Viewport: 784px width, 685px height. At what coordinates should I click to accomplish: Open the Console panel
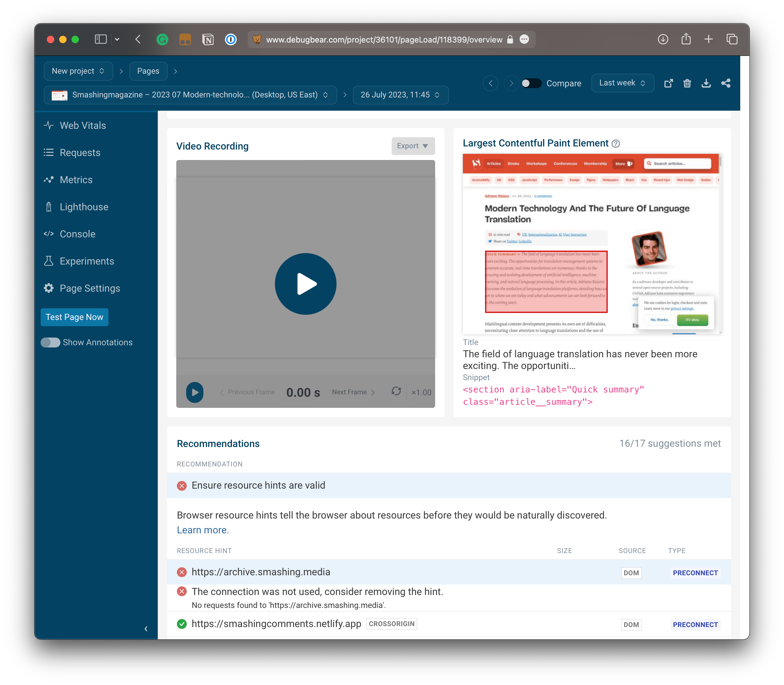pyautogui.click(x=77, y=234)
